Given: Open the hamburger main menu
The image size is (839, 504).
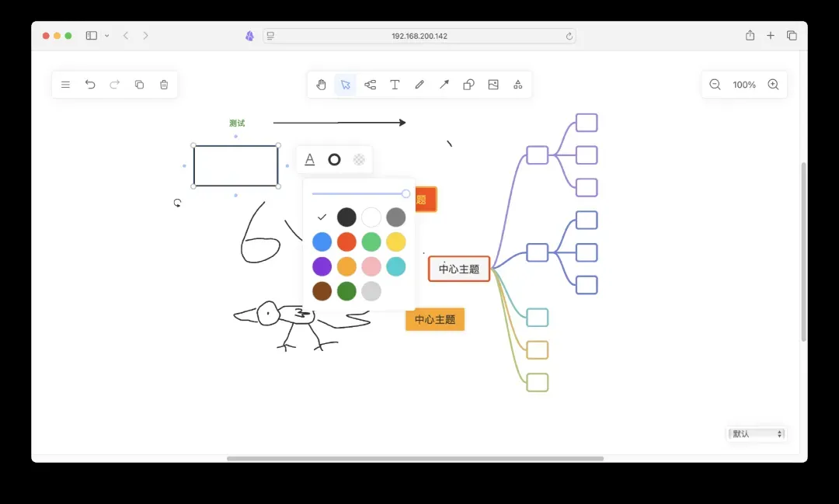Looking at the screenshot, I should (x=66, y=85).
